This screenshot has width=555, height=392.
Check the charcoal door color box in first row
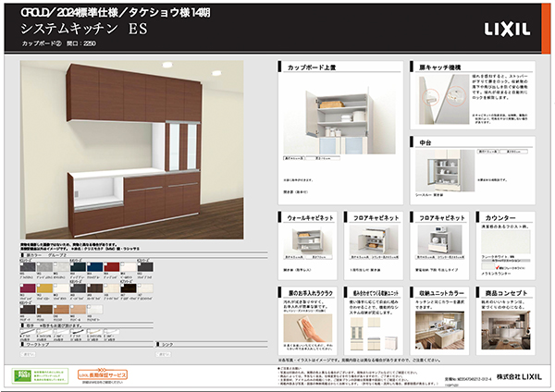click(139, 263)
